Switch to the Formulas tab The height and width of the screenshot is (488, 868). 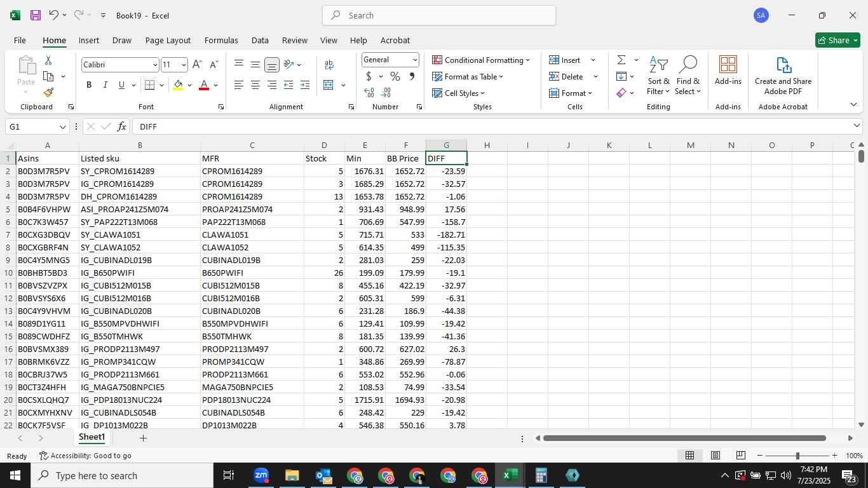(x=221, y=40)
